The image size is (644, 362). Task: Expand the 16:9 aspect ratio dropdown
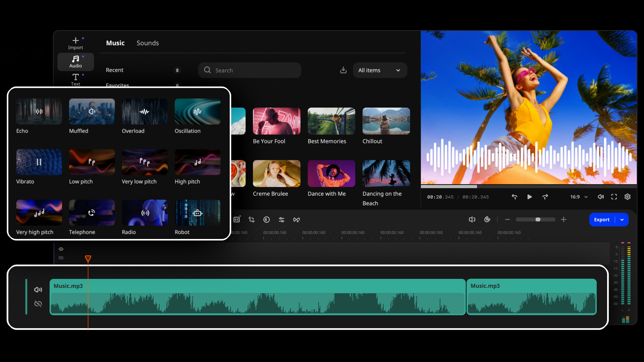click(x=578, y=197)
